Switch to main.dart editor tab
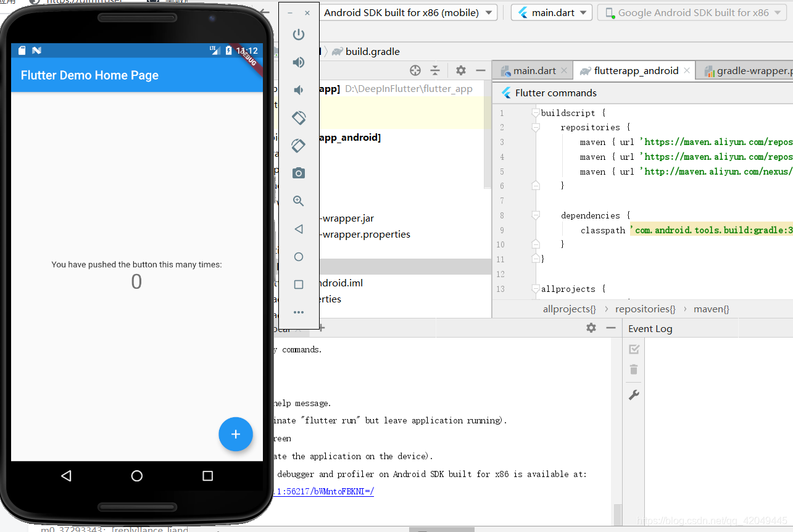793x532 pixels. 533,70
